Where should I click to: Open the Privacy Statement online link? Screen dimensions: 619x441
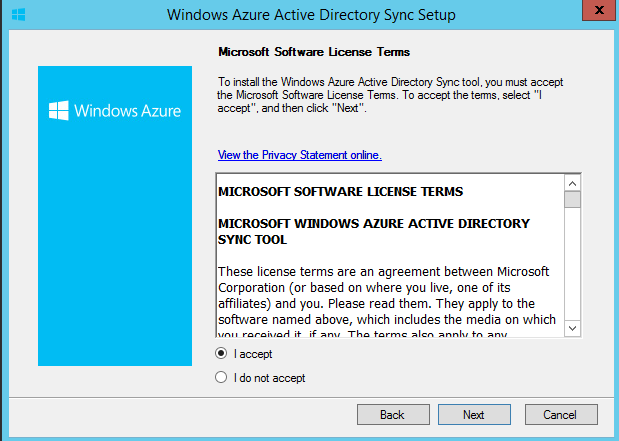pyautogui.click(x=300, y=155)
